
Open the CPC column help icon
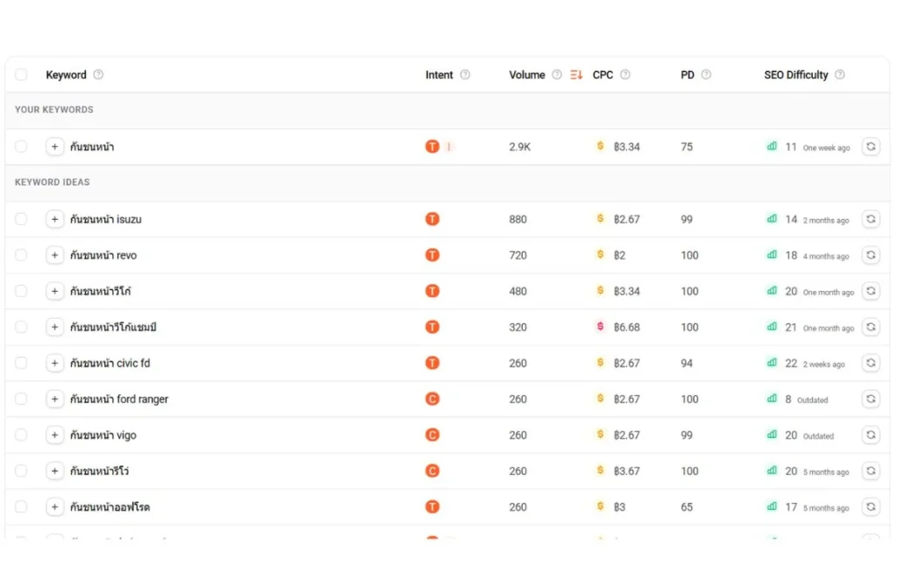click(625, 75)
